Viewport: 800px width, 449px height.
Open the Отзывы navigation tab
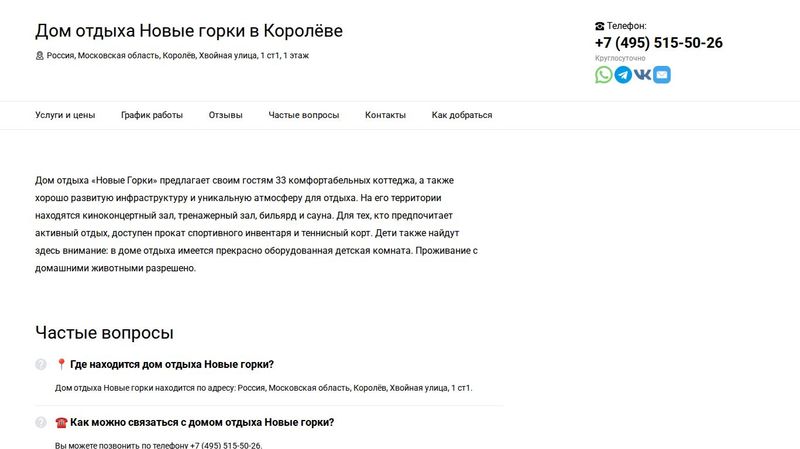226,115
